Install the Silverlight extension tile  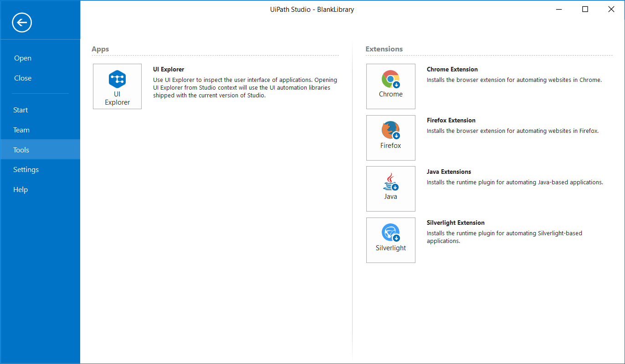pyautogui.click(x=391, y=240)
